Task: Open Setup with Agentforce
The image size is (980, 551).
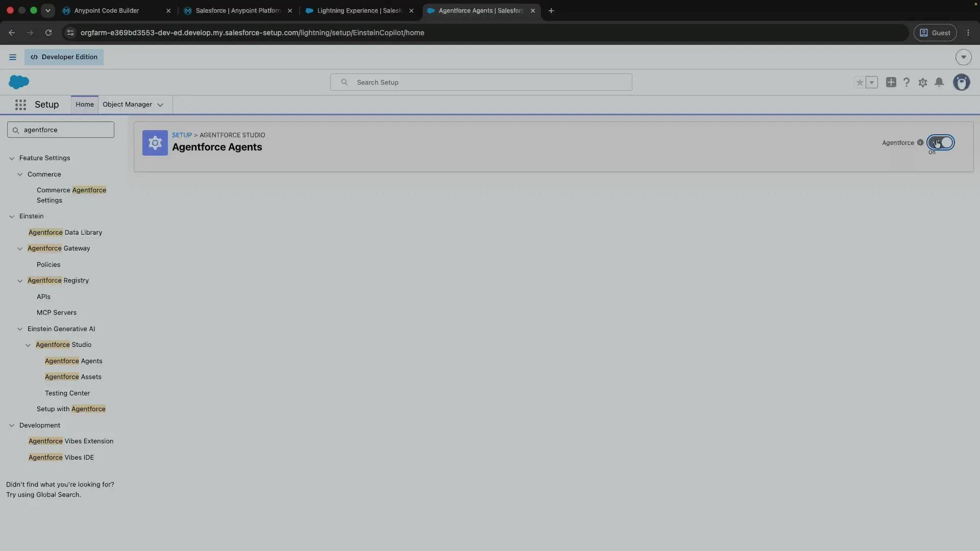Action: (71, 409)
